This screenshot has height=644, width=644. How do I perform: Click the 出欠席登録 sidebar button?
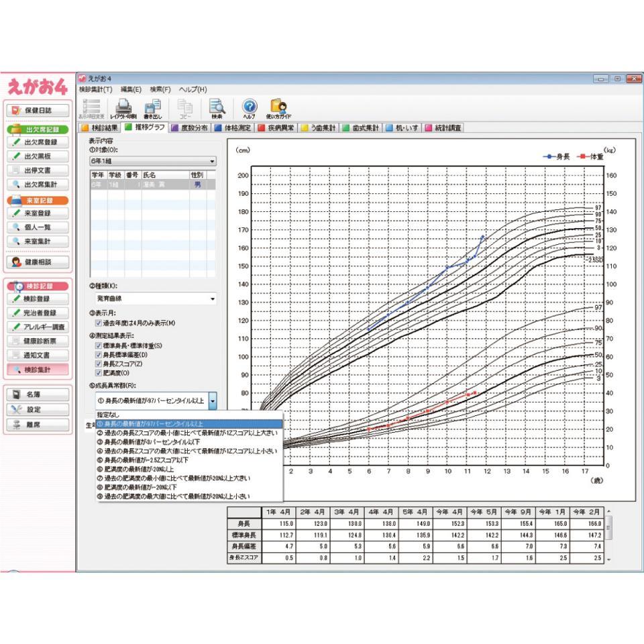(38, 142)
